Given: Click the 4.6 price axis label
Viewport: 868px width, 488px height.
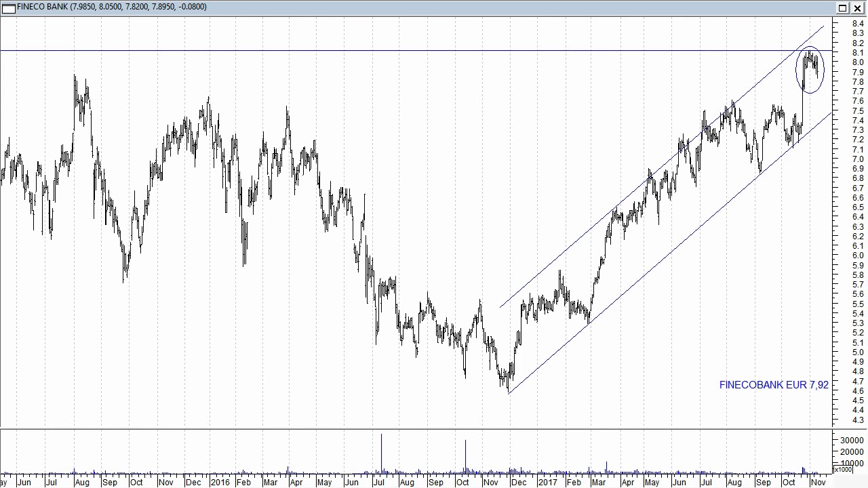Looking at the screenshot, I should pos(858,391).
